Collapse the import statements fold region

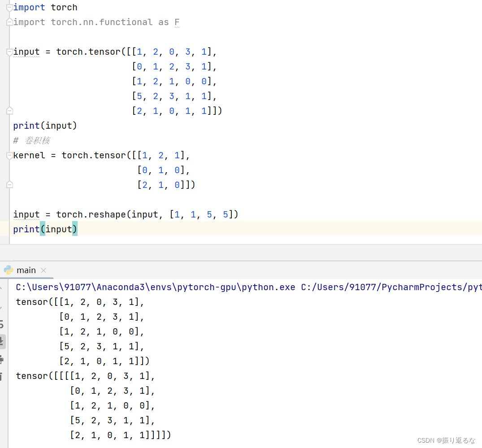(9, 7)
